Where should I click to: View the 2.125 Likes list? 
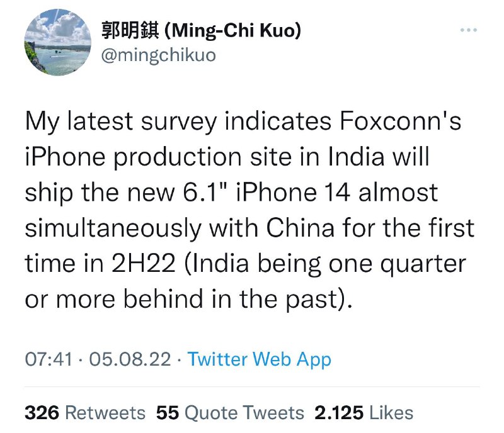364,412
